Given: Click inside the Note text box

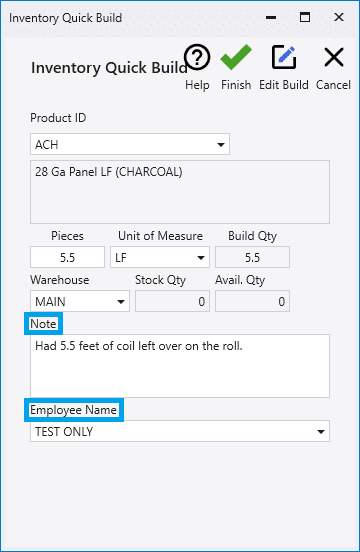Looking at the screenshot, I should coord(180,366).
